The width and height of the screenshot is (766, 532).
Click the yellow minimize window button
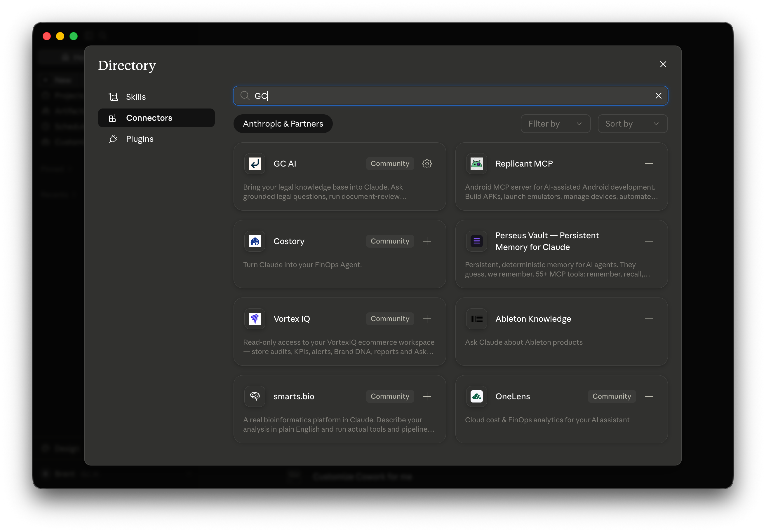tap(60, 36)
